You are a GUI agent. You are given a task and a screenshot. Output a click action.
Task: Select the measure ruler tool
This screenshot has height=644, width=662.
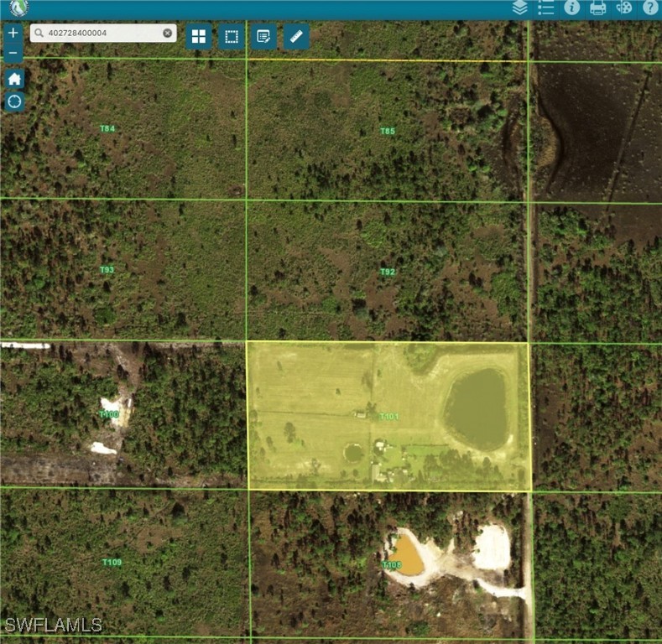tap(296, 37)
